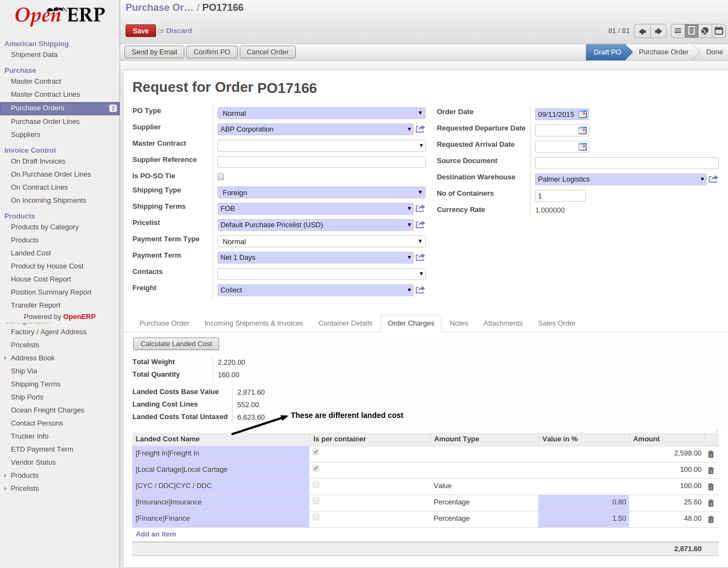Open the Collect freight link icon
This screenshot has width=728, height=568.
coord(420,290)
